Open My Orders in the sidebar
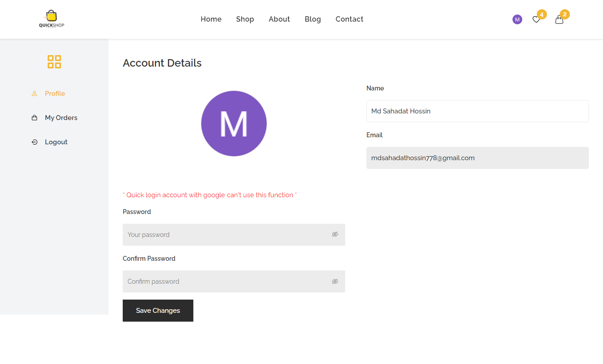Viewport: 603px width, 364px height. pyautogui.click(x=61, y=118)
